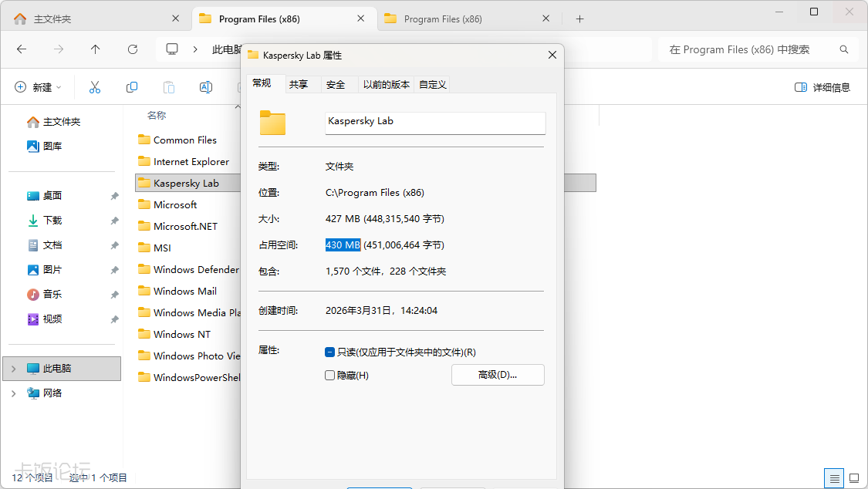This screenshot has height=489, width=868.
Task: Open the 自定义 tab
Action: coord(432,84)
